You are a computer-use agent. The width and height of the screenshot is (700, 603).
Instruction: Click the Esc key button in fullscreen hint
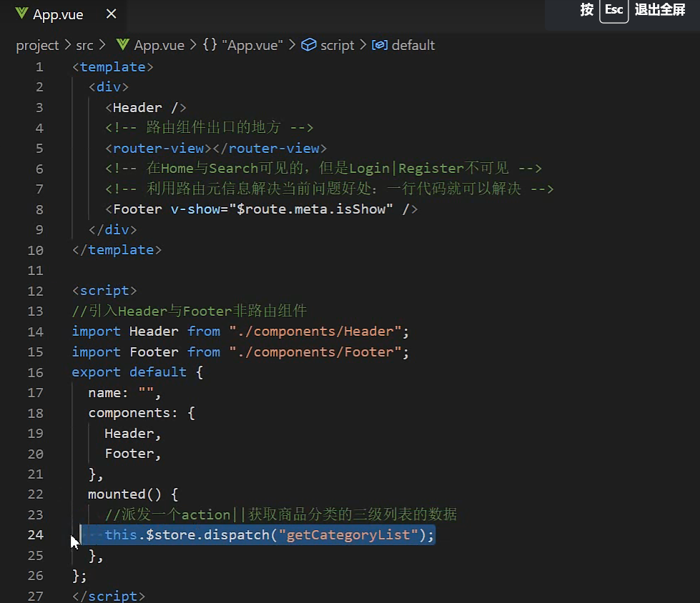coord(613,10)
